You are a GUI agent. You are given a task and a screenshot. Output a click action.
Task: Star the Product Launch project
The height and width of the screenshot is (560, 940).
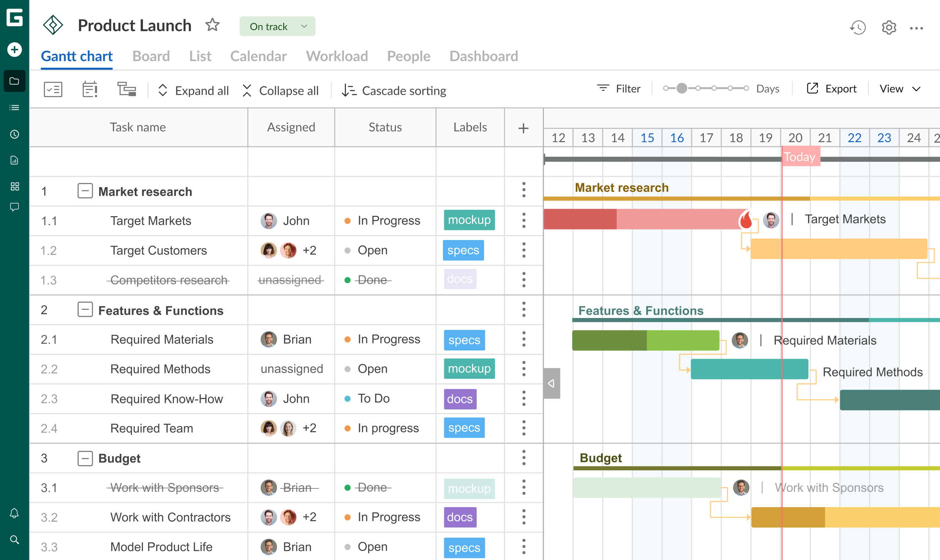[x=212, y=25]
